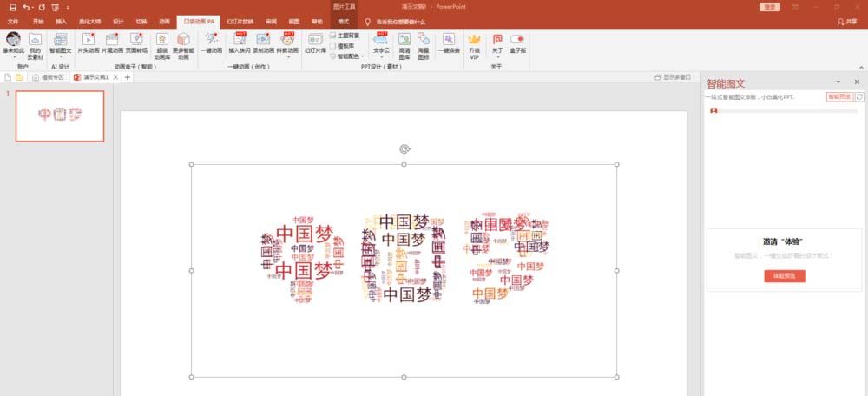The image size is (868, 396).
Task: Tick the 主题背景 checkbox in ribbon
Action: coord(333,35)
